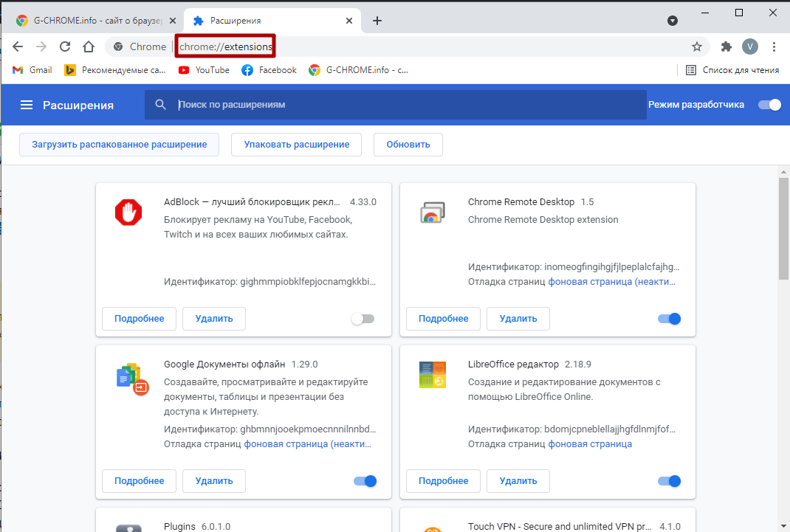Open Подробнее for Google Документы офлайн
Screen dimensions: 790x532
point(139,481)
